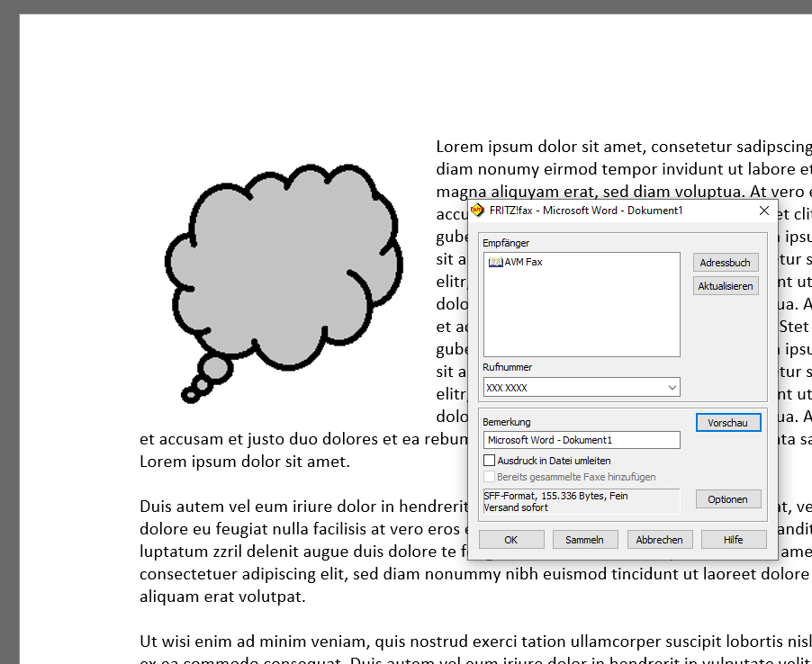Open the Optionen dialog

coord(728,498)
